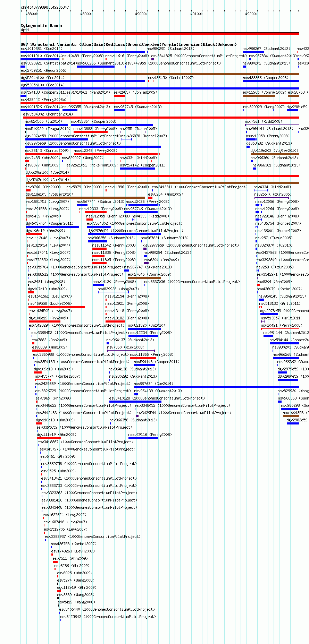Screen dimensions: 309x644
Task: Select nsv829927 (Wong2007) label
Action: pos(83,158)
